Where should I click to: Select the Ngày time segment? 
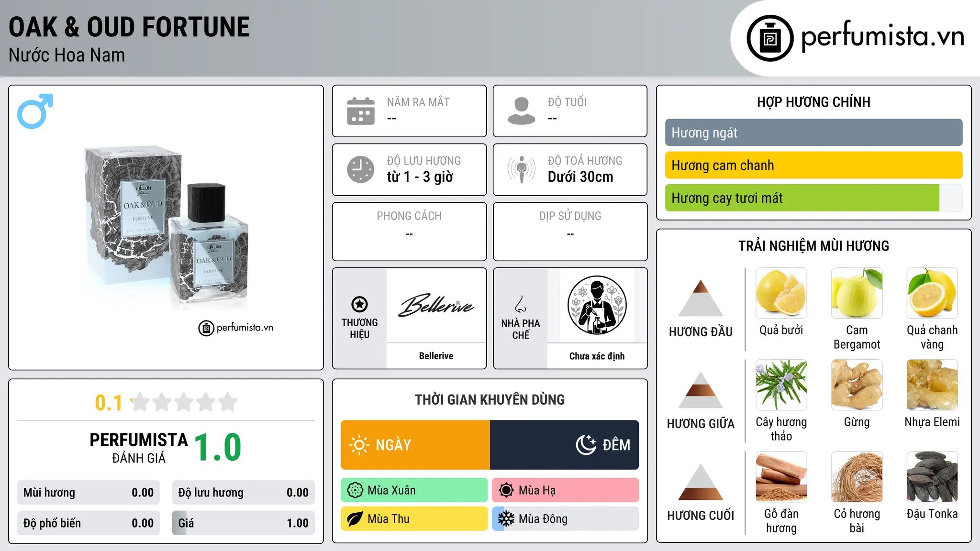[x=415, y=445]
